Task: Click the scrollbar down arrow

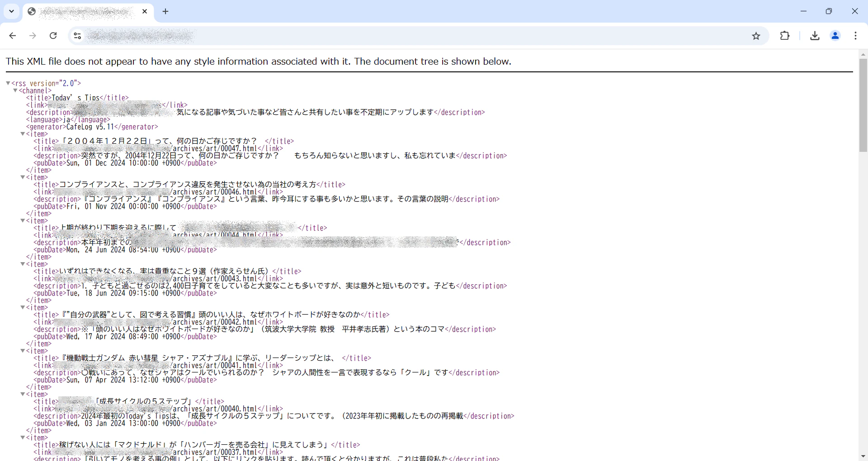Action: tap(863, 456)
